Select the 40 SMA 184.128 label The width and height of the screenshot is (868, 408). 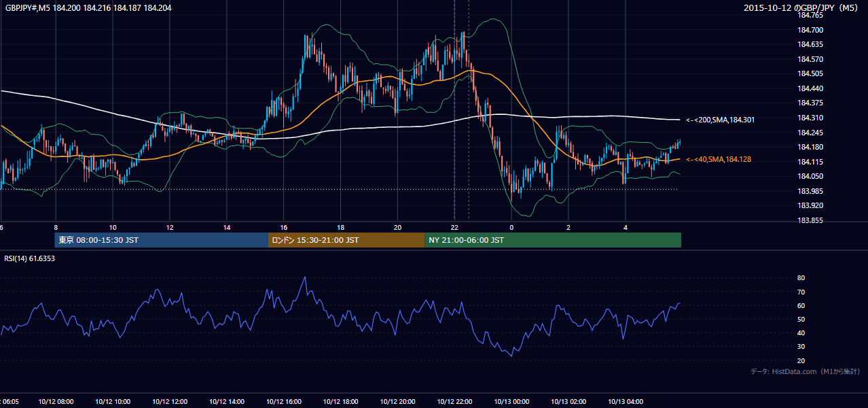[718, 159]
